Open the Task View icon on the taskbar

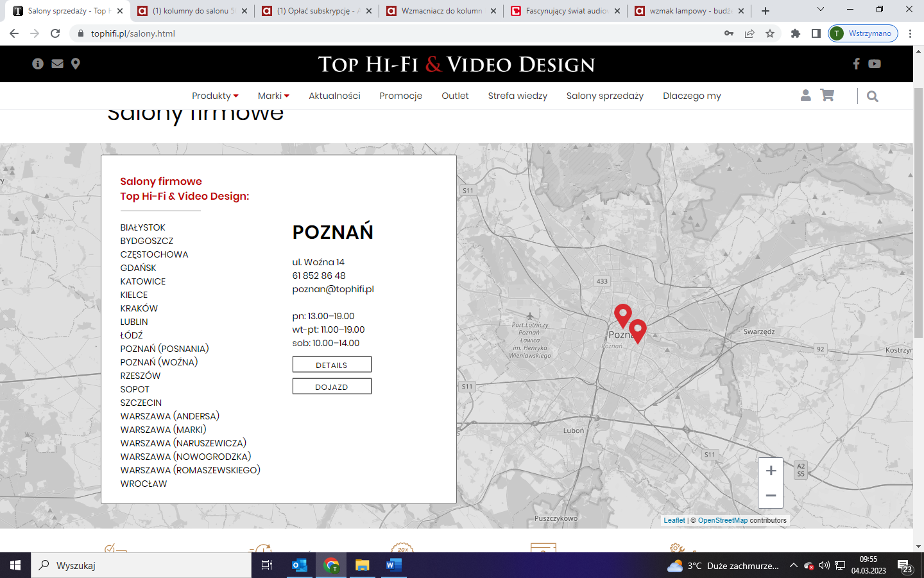(267, 565)
